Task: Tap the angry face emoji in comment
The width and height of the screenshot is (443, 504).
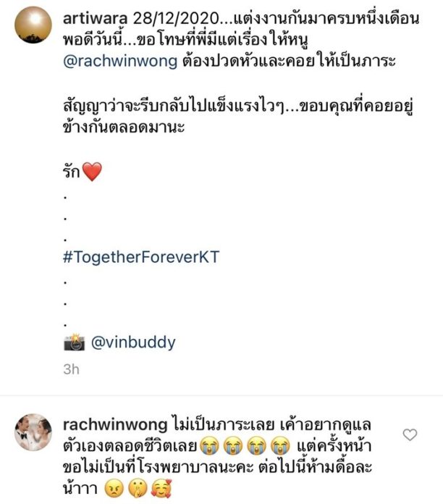Action: click(114, 489)
